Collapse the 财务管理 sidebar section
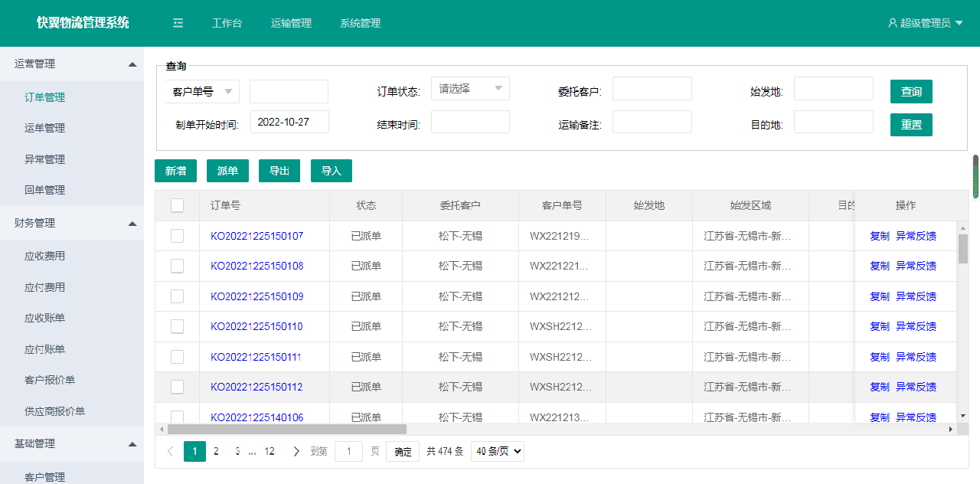980x484 pixels. [132, 224]
